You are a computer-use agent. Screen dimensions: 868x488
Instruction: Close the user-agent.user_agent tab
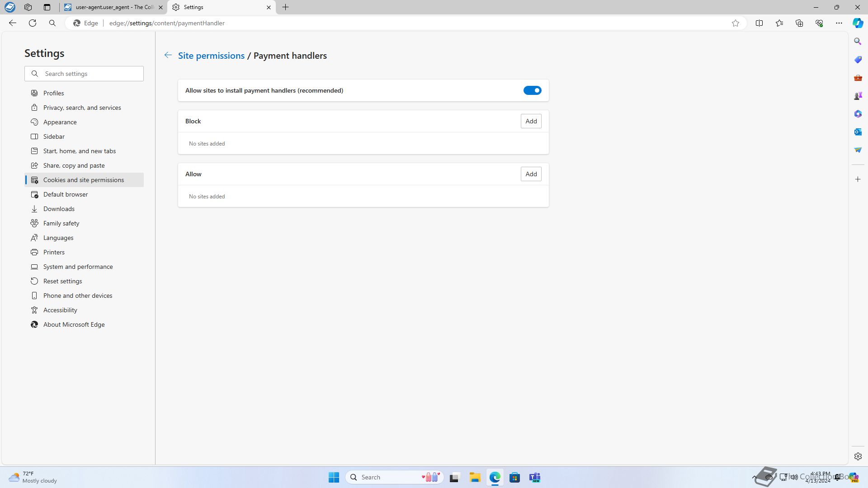[x=160, y=7]
